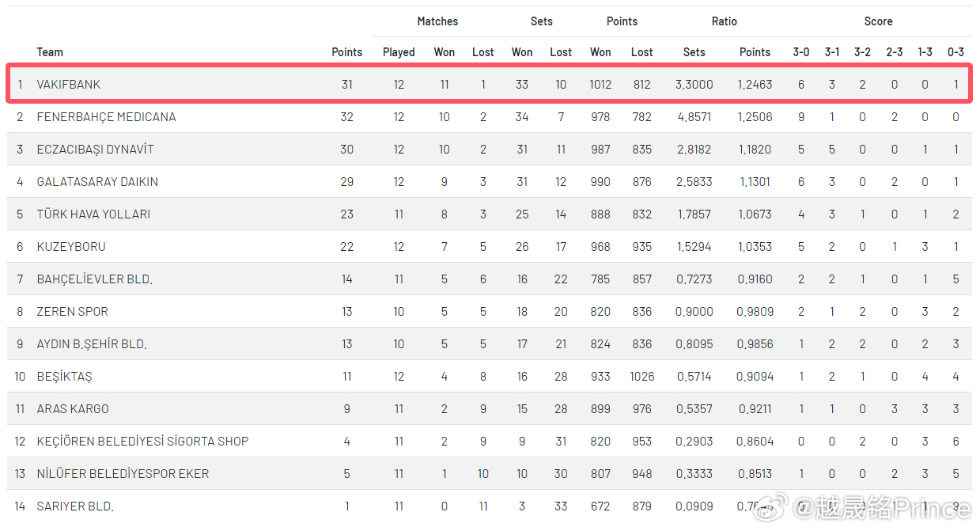
Task: Click the Played column header
Action: [399, 52]
